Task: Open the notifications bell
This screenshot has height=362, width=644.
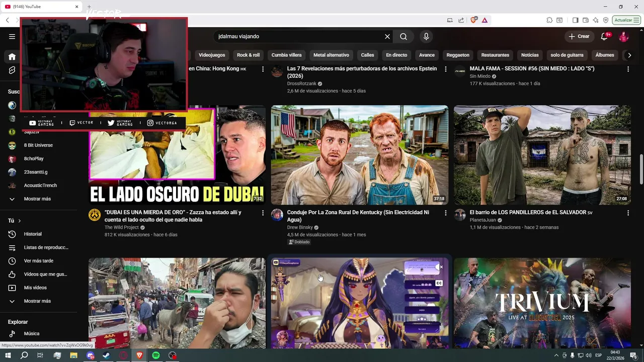Action: coord(605,36)
